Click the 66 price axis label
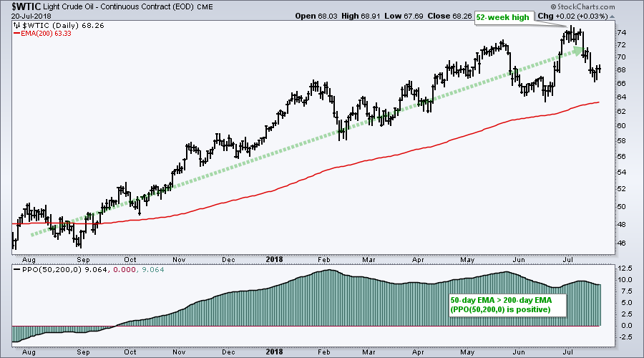This screenshot has width=644, height=358. coord(621,84)
